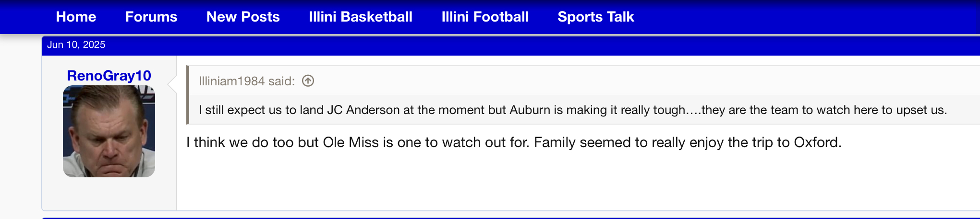This screenshot has height=219, width=980.
Task: Open the Sports Talk section
Action: click(596, 17)
